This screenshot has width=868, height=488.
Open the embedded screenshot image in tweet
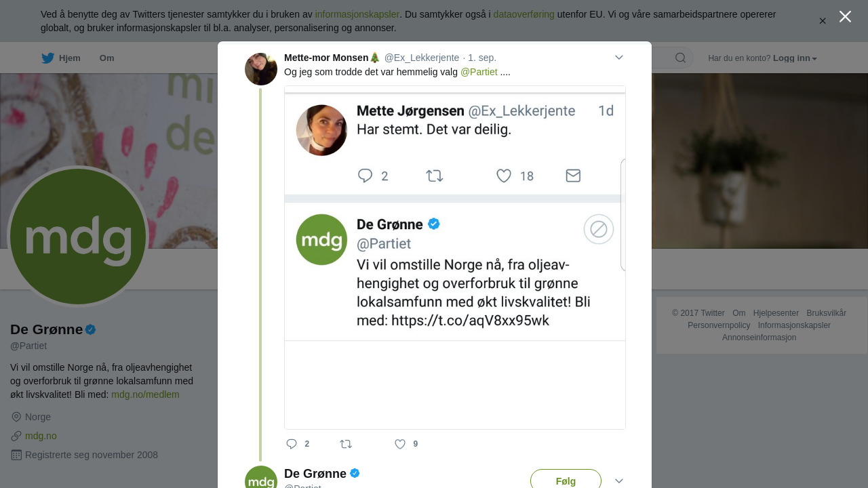455,258
